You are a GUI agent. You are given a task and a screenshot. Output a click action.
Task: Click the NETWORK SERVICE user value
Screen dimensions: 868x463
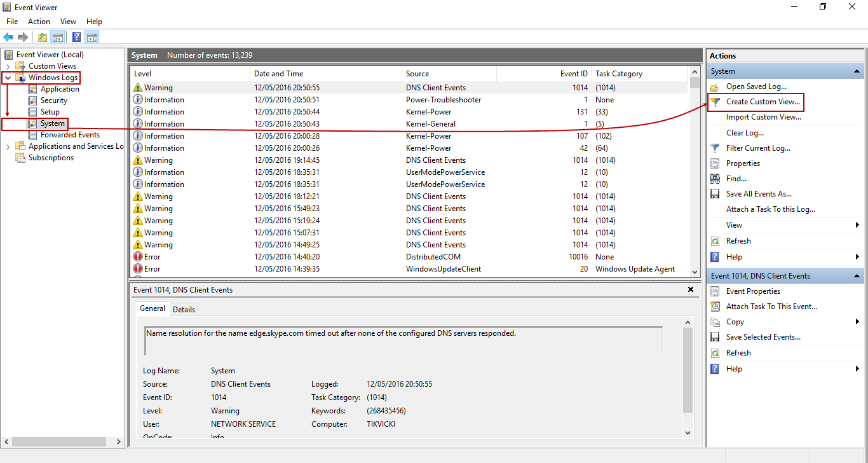click(243, 424)
